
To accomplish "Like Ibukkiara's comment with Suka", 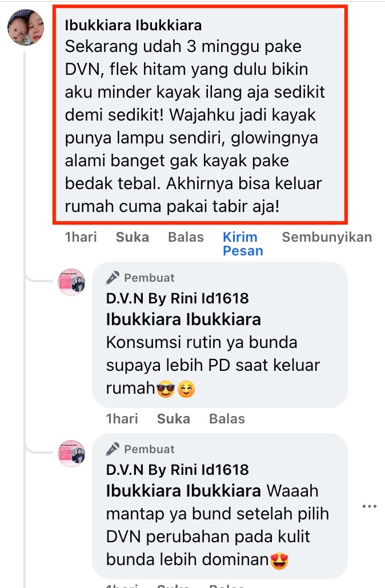I will (x=133, y=237).
